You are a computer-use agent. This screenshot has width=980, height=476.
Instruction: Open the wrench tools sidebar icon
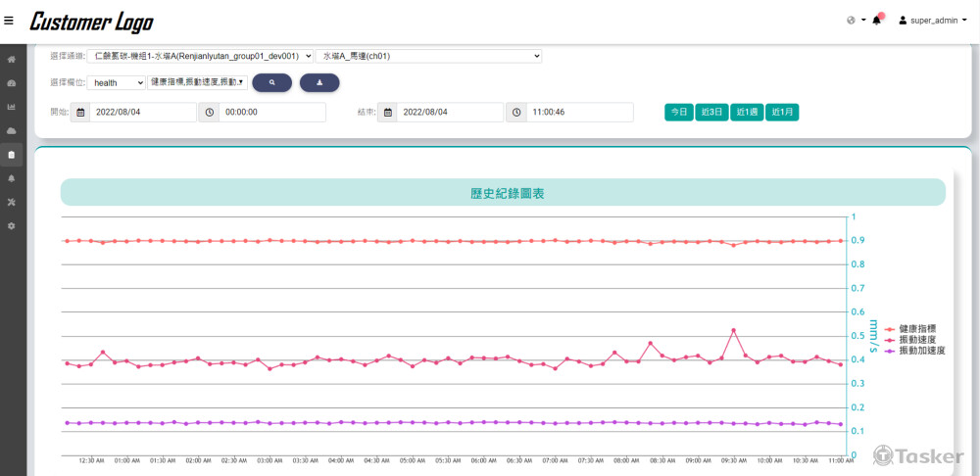tap(12, 202)
